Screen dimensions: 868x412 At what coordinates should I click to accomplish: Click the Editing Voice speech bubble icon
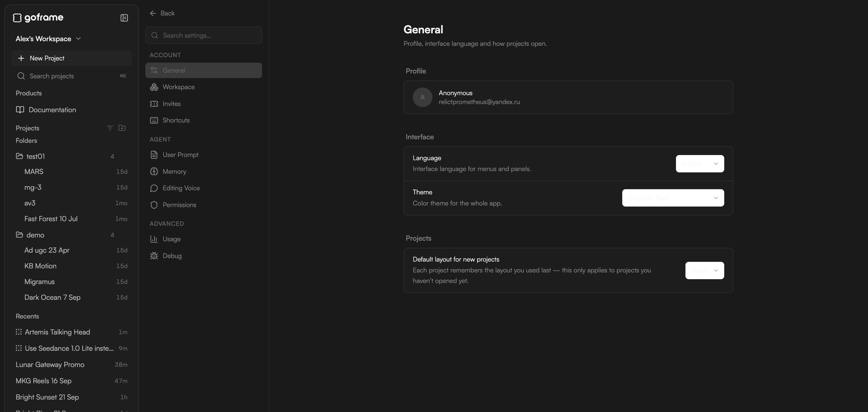(x=154, y=188)
